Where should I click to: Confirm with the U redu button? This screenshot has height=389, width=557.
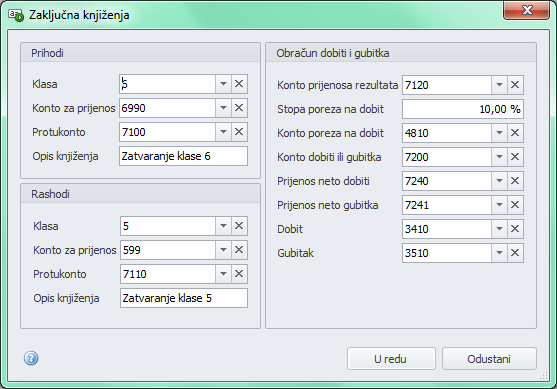point(391,359)
